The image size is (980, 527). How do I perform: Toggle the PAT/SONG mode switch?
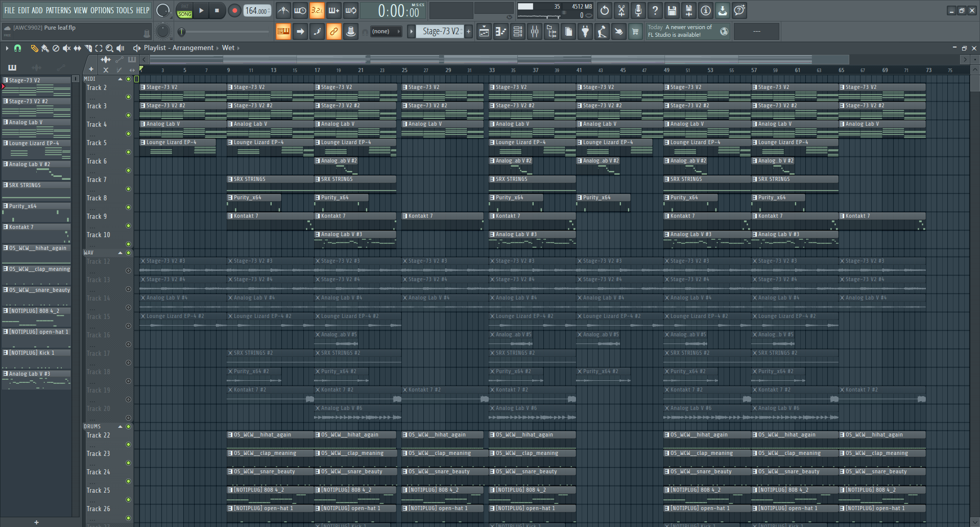(x=184, y=11)
